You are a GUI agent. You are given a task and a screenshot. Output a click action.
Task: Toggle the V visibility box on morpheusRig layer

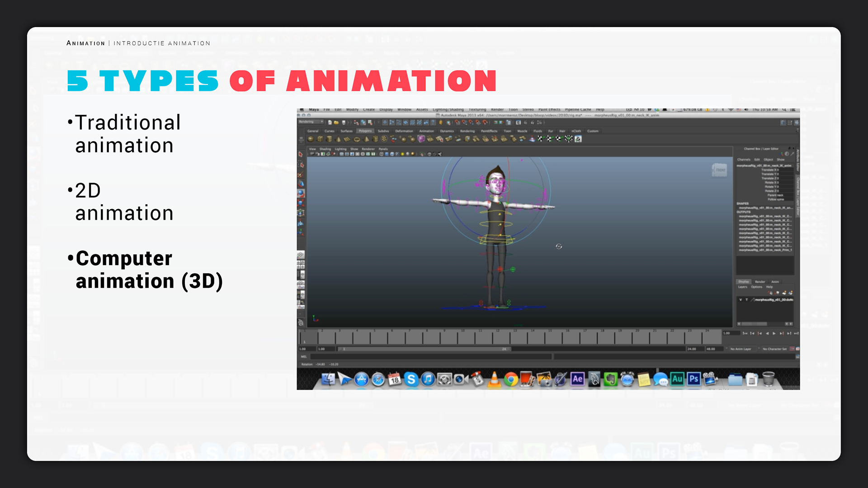741,300
